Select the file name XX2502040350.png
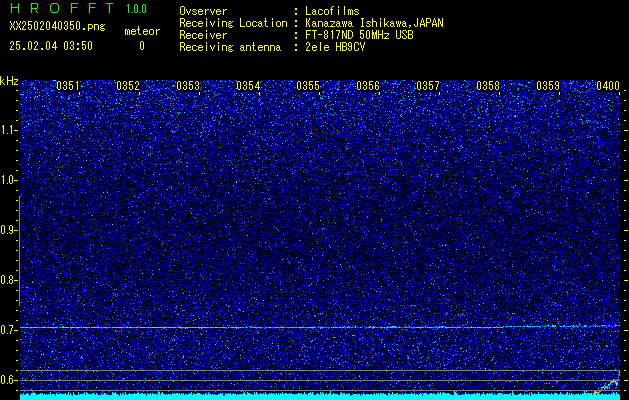The image size is (629, 400). pos(57,26)
